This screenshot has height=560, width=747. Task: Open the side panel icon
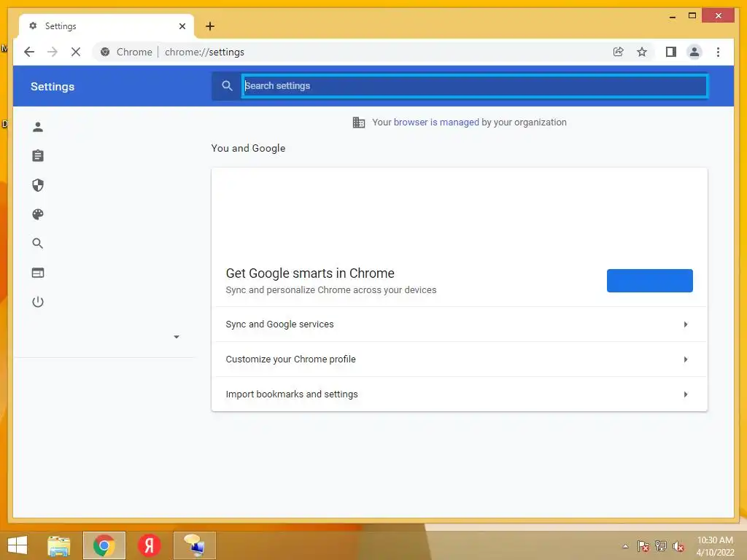[x=671, y=52]
